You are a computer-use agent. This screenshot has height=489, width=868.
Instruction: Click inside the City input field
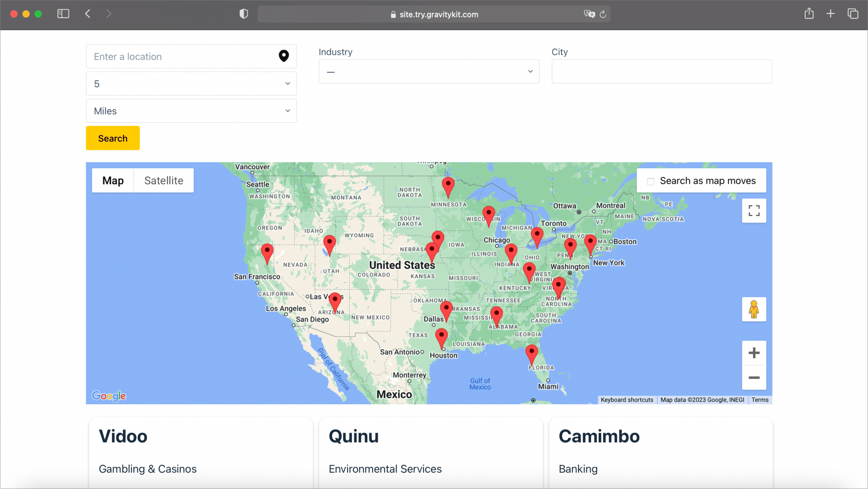[x=661, y=71]
